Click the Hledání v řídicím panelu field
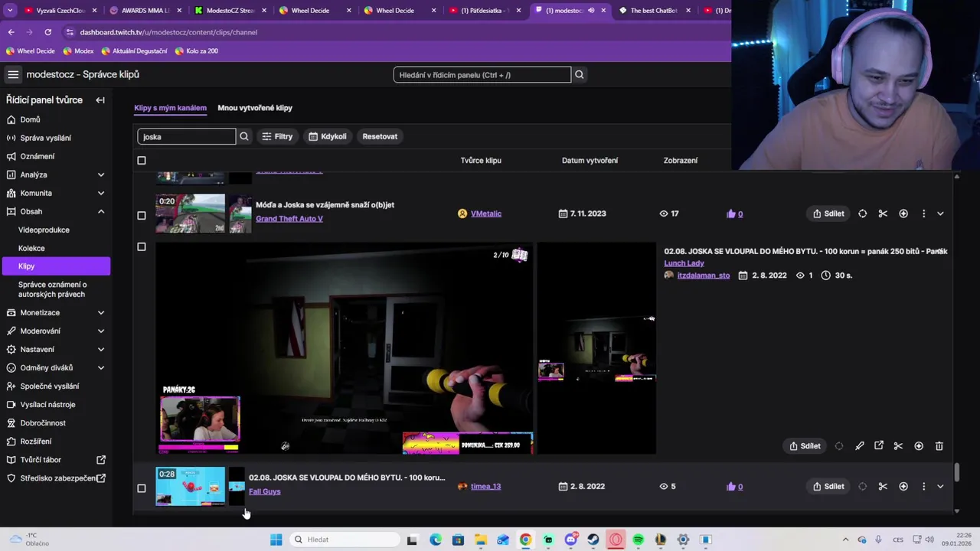This screenshot has height=551, width=980. pos(482,74)
